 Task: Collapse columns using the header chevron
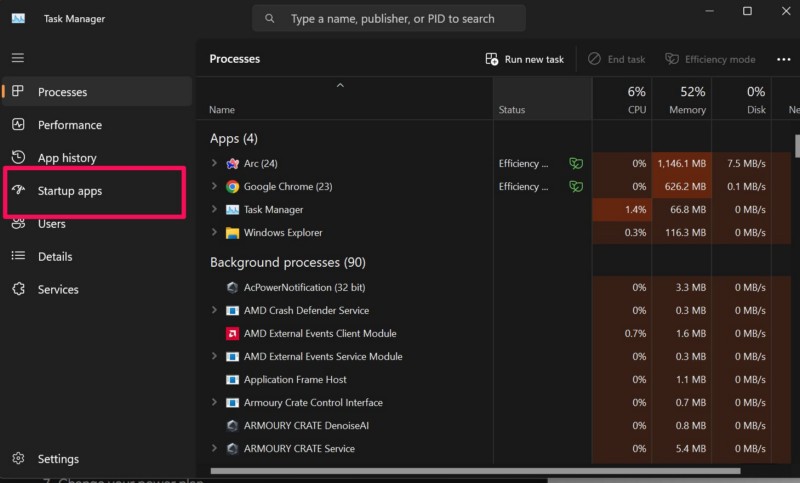tap(340, 86)
